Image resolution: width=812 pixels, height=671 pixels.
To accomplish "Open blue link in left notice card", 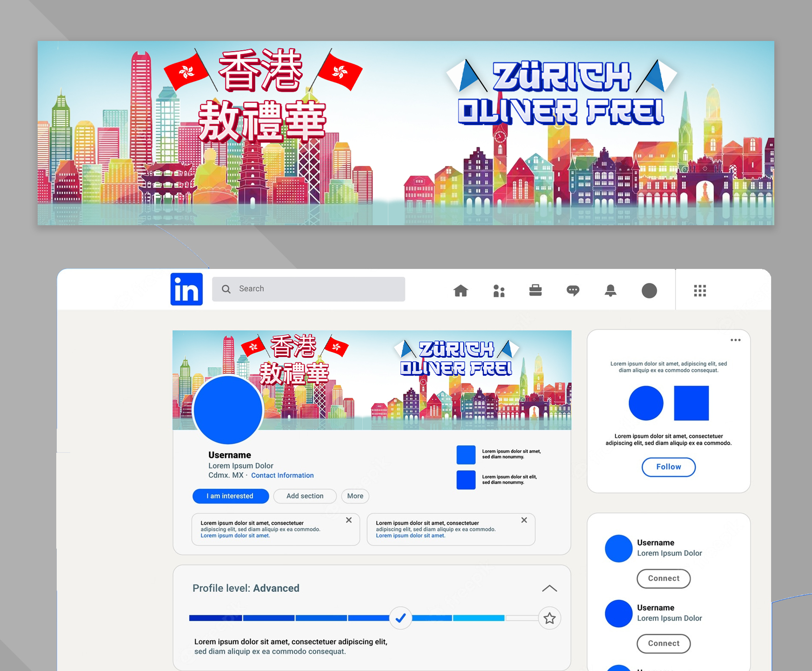I will click(235, 536).
